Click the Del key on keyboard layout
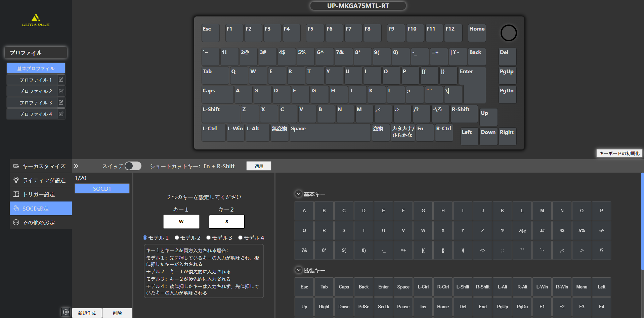Screen dimensions: 644x318 tap(507, 56)
